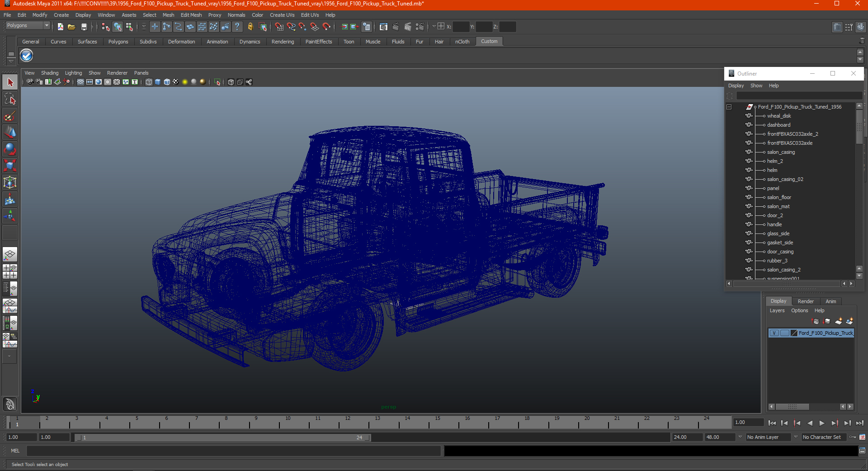Open the viewport Shading menu
The height and width of the screenshot is (471, 868).
click(50, 73)
